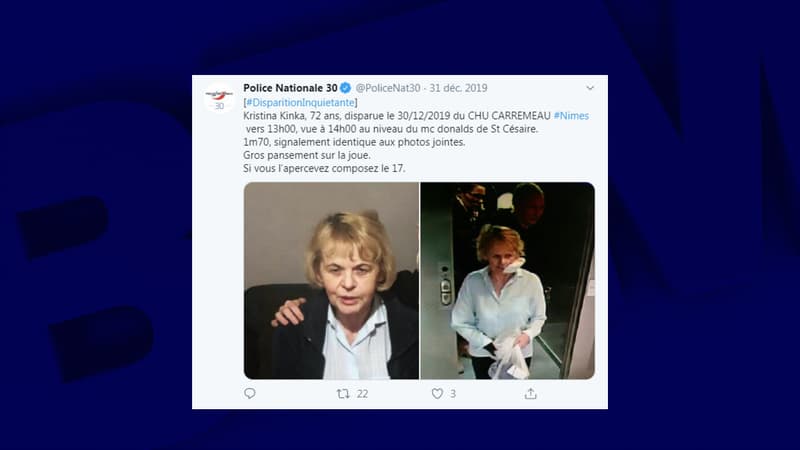Select the tweet text about Kristina Kinka
The width and height of the screenshot is (800, 450).
point(416,135)
